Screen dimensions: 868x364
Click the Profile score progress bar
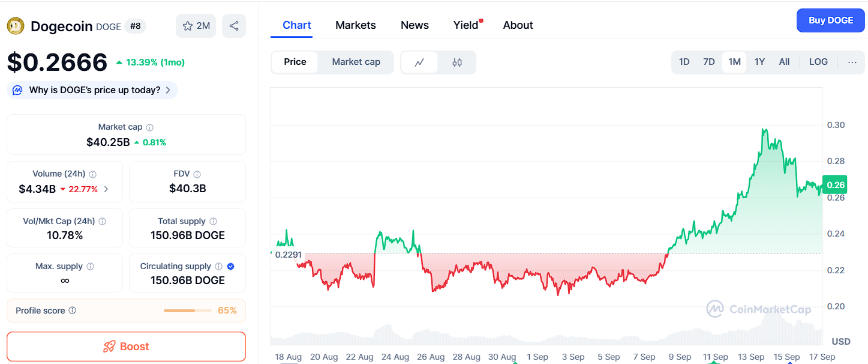pos(188,311)
